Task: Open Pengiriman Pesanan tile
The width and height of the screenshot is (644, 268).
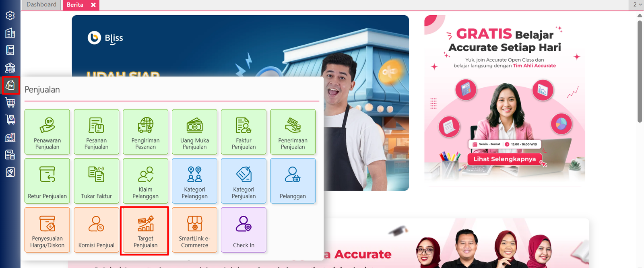Action: pos(145,132)
